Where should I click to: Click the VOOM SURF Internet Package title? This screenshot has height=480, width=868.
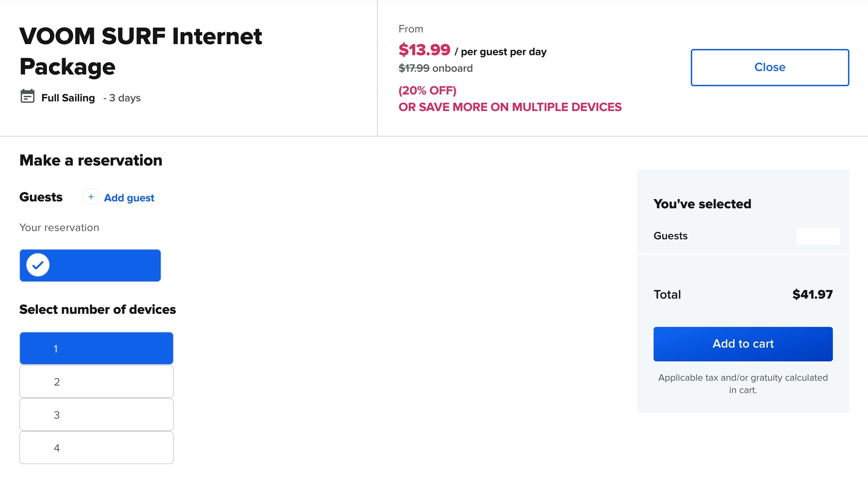141,51
